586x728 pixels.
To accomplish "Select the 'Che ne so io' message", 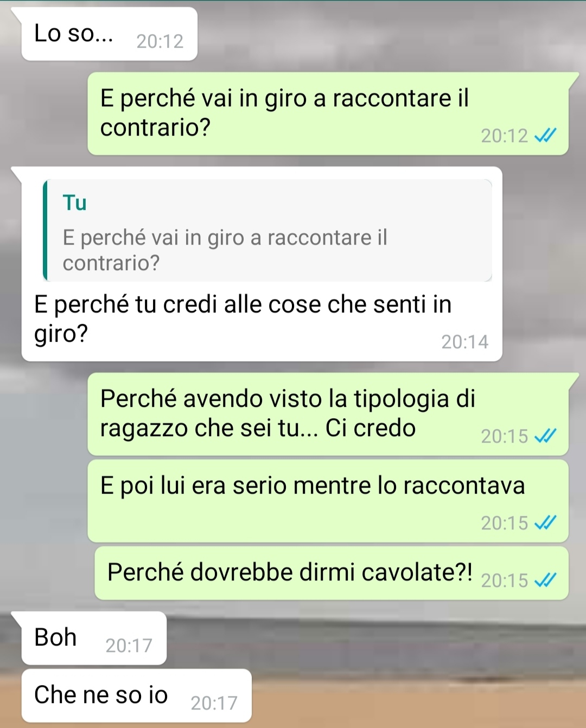I will click(136, 695).
